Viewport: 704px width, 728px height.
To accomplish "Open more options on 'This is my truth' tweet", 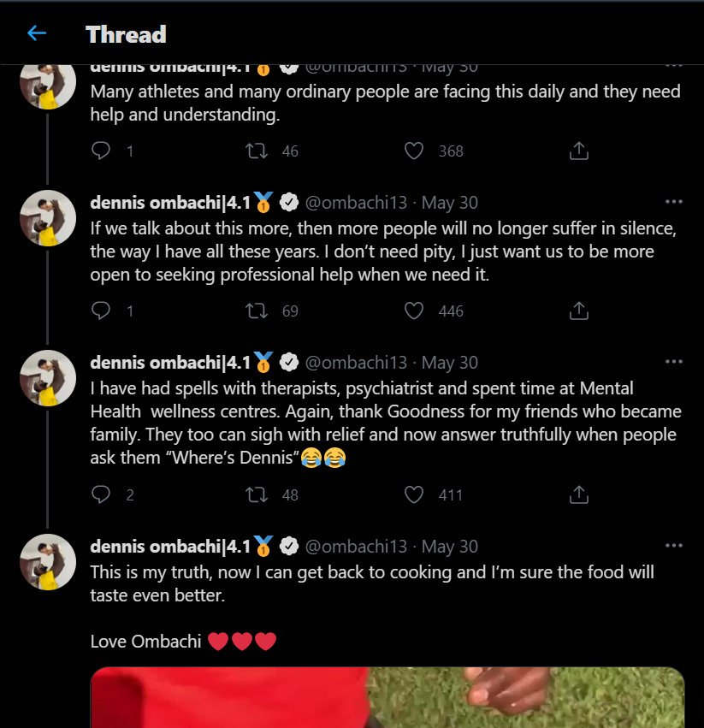I will [673, 546].
